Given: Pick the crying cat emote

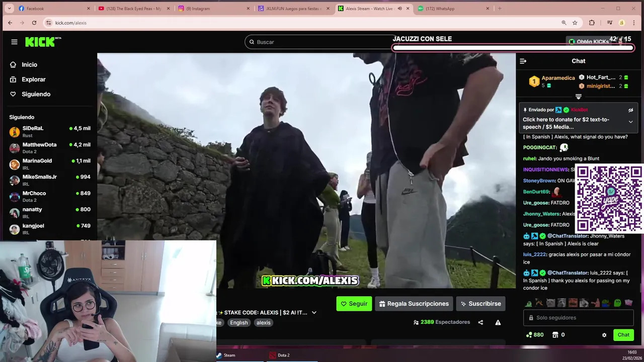Looking at the screenshot, I should 550,303.
